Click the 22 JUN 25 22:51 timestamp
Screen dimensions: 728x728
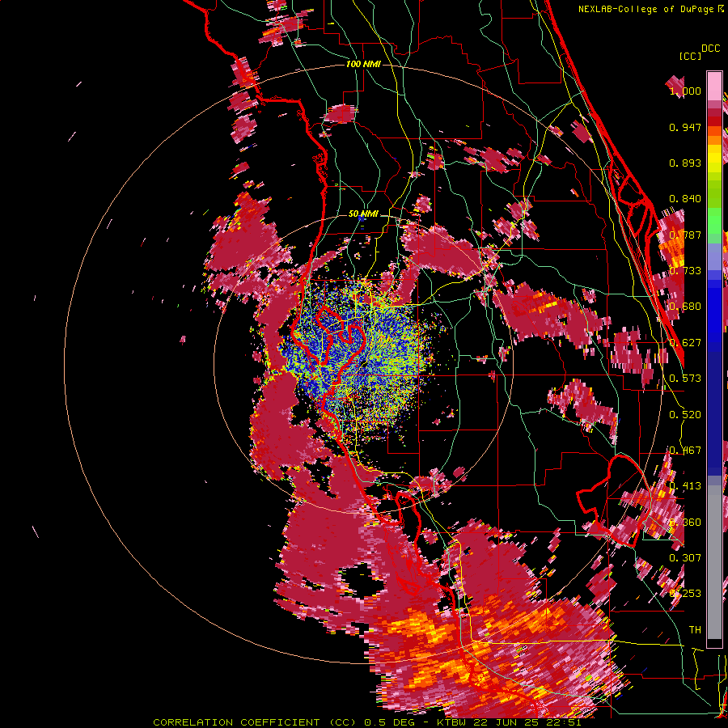527,722
